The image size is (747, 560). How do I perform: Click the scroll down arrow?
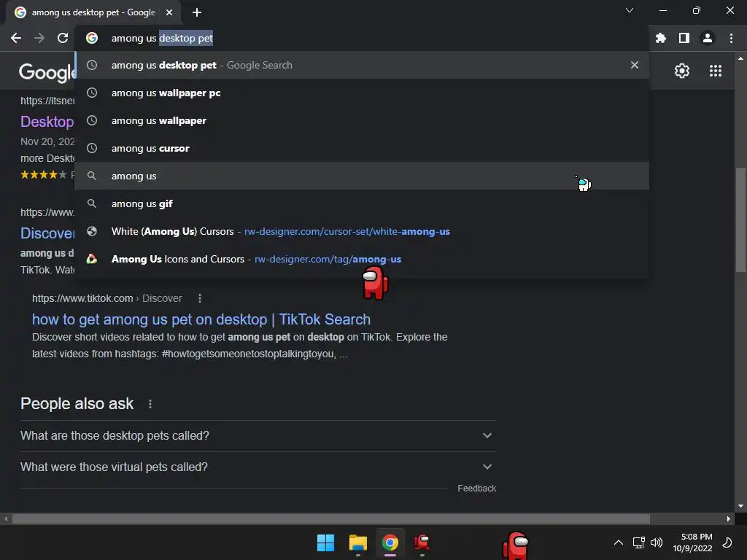(x=740, y=506)
